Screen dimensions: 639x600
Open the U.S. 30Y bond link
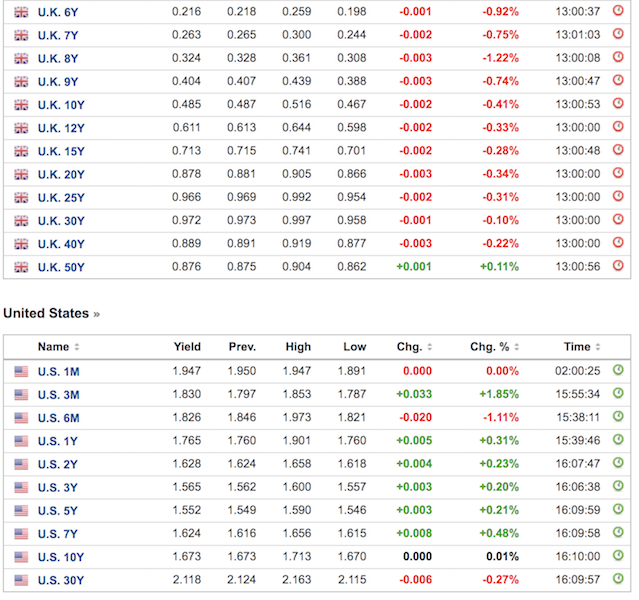click(x=61, y=580)
